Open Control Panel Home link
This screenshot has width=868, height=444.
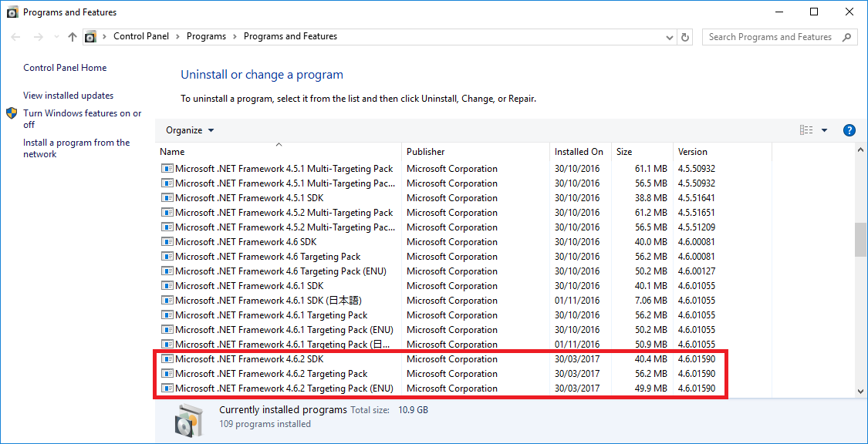pyautogui.click(x=65, y=68)
